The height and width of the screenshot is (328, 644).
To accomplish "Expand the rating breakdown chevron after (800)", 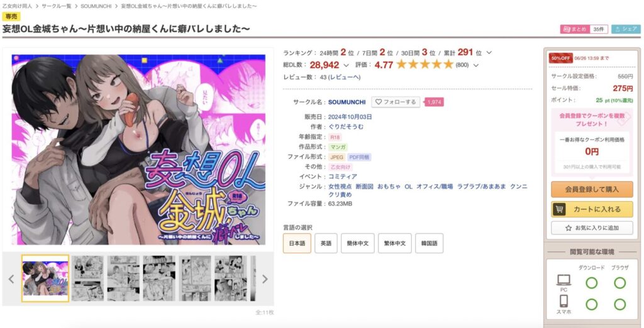I will [x=475, y=65].
